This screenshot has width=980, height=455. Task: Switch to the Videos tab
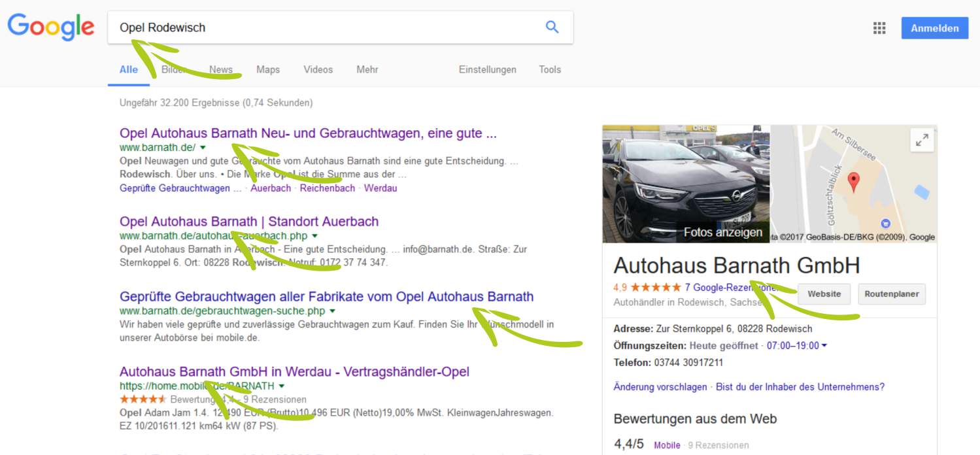coord(318,70)
